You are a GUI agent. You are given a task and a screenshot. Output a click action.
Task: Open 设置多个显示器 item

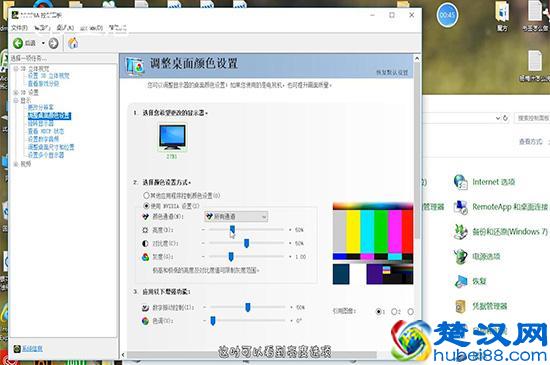(x=46, y=155)
